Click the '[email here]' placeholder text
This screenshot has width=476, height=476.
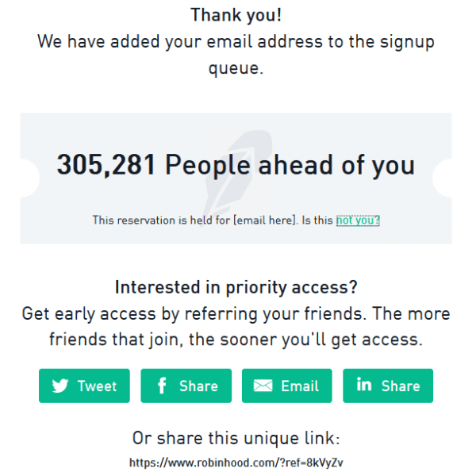264,221
